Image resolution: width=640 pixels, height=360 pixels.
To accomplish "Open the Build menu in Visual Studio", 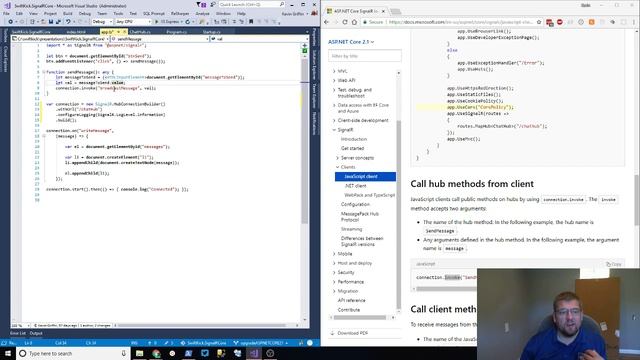I will coord(68,13).
